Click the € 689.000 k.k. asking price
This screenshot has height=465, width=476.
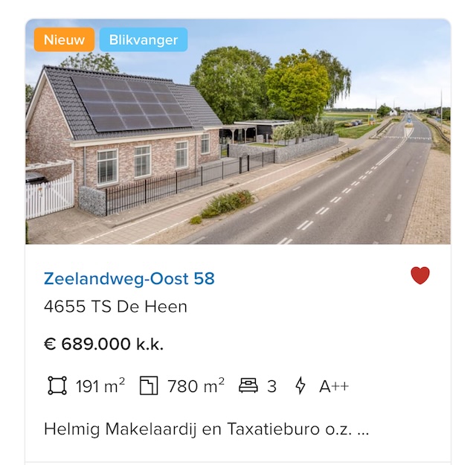103,344
